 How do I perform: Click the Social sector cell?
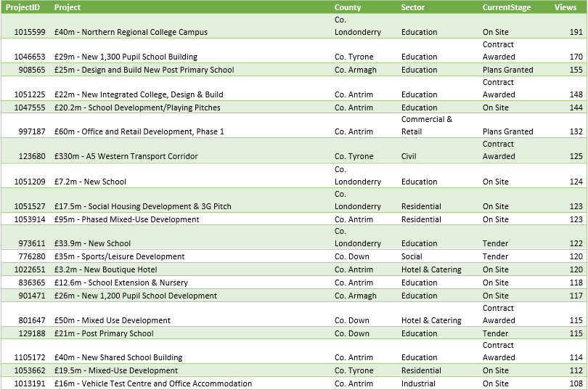pyautogui.click(x=412, y=257)
